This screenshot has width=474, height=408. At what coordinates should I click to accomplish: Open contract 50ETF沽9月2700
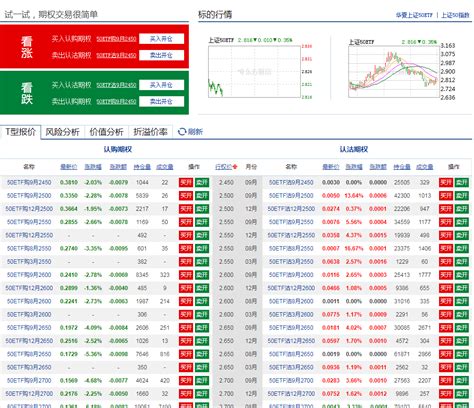pos(291,380)
